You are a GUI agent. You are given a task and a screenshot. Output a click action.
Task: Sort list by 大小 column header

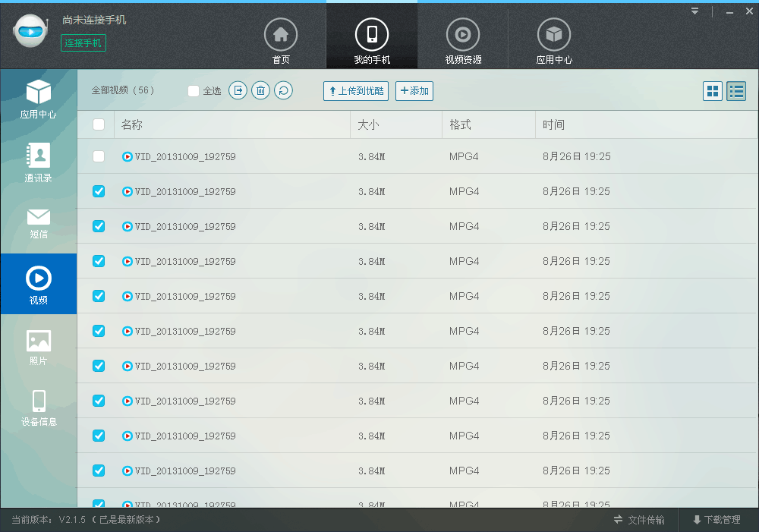(369, 124)
